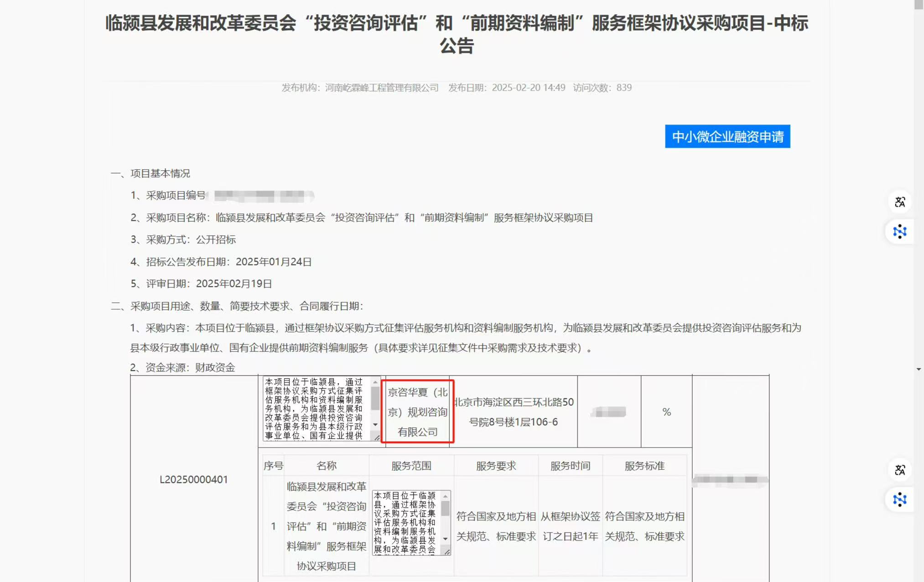Click the up arrow of the 采购内容 text box

pyautogui.click(x=375, y=382)
